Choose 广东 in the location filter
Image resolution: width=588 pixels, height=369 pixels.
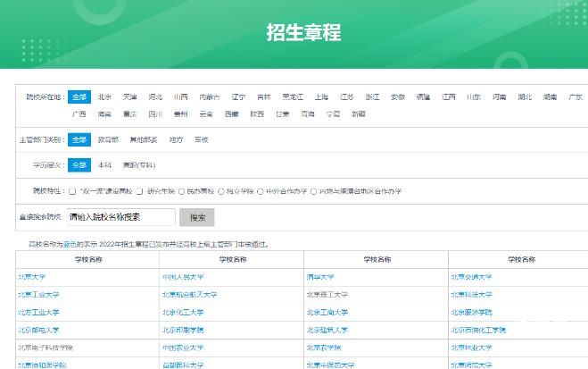(x=576, y=96)
